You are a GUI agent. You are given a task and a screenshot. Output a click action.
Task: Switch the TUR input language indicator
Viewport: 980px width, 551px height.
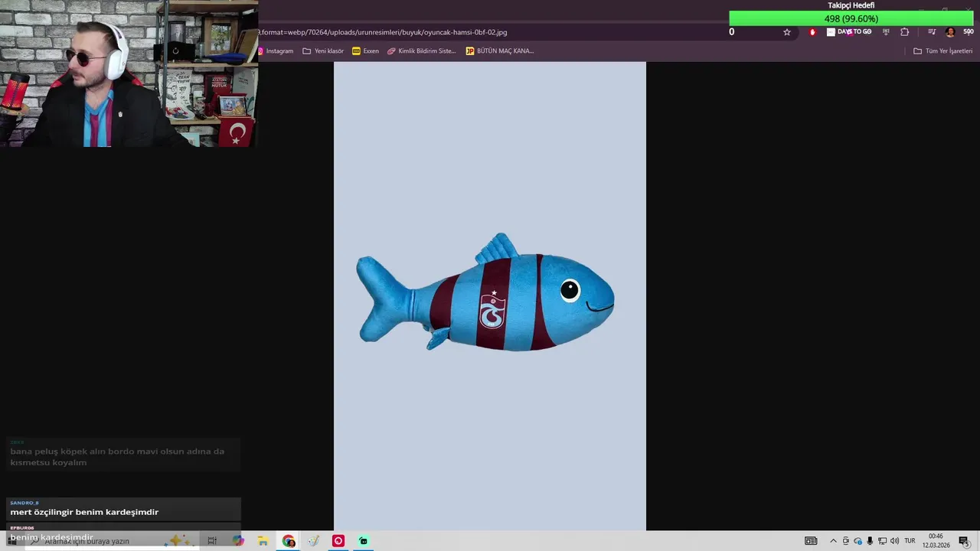click(x=910, y=541)
